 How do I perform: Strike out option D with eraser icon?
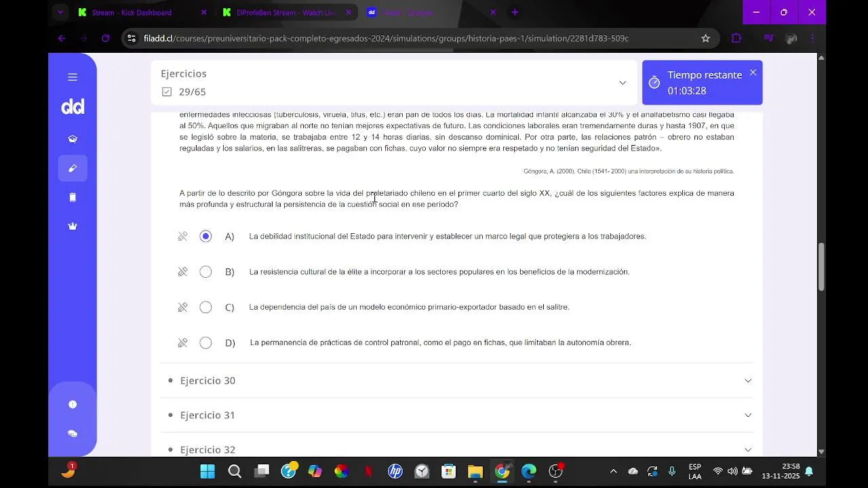coord(182,343)
